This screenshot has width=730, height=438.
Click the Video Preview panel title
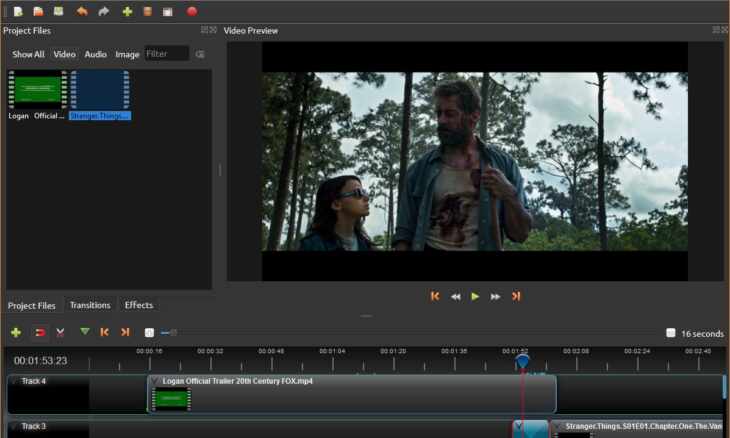(x=251, y=31)
